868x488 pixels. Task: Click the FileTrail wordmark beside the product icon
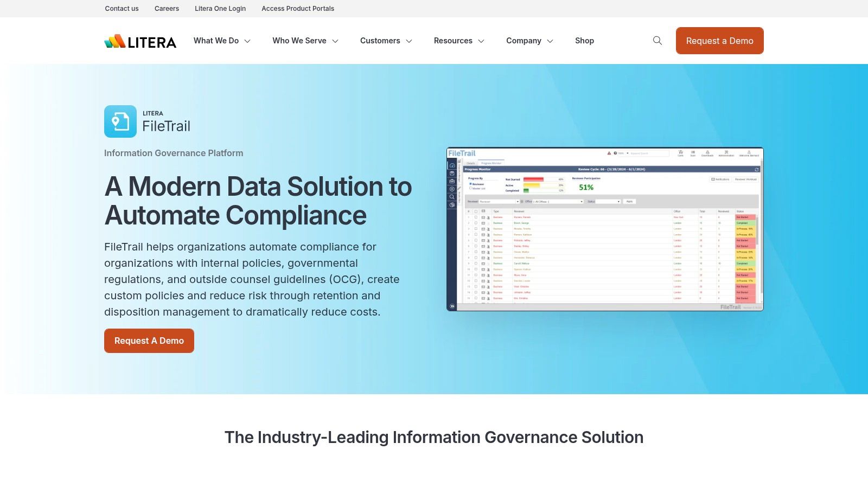[166, 126]
